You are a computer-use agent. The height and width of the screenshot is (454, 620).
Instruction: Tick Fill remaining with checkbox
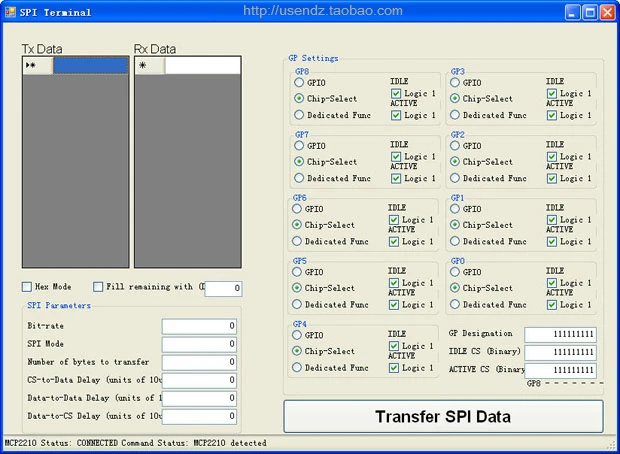[x=98, y=287]
